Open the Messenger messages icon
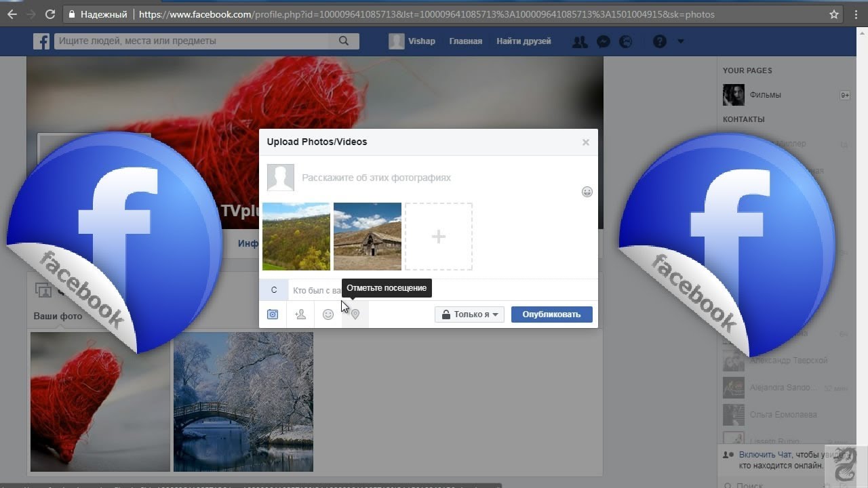The image size is (868, 488). 603,41
